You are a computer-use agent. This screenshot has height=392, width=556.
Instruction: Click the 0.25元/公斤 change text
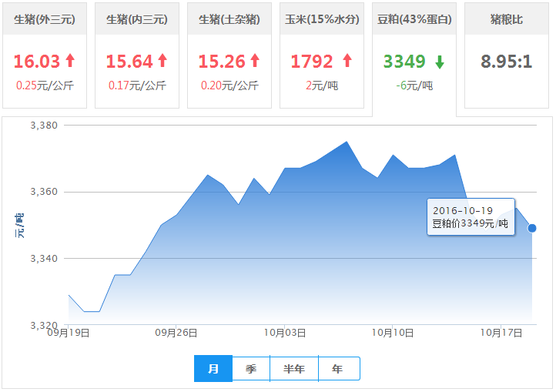pos(45,85)
